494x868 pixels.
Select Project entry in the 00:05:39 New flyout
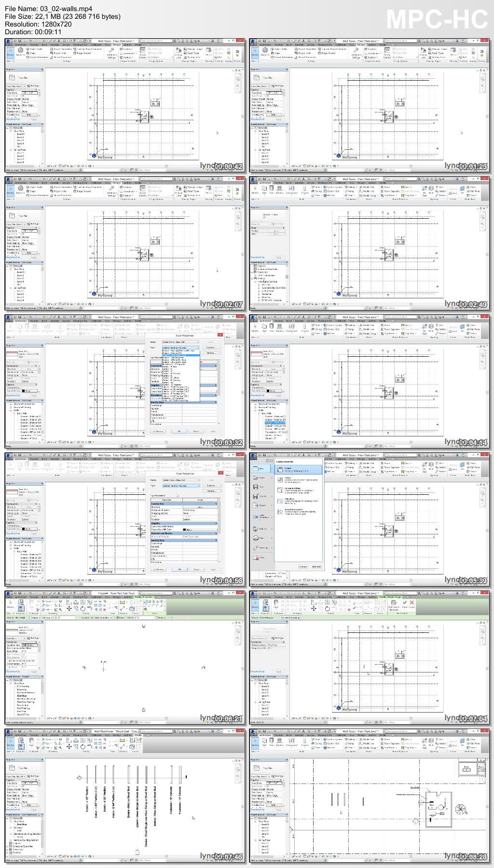tap(298, 470)
